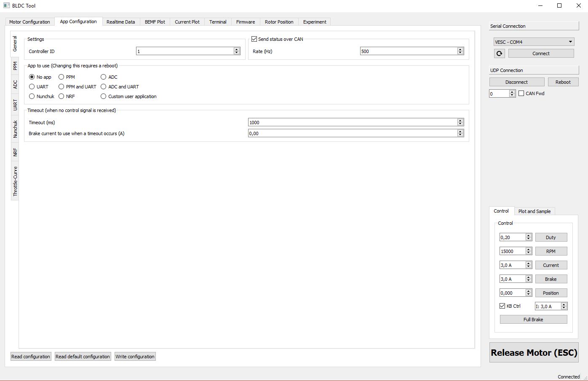This screenshot has width=588, height=381.
Task: Click the Serial Connection header
Action: pyautogui.click(x=534, y=26)
